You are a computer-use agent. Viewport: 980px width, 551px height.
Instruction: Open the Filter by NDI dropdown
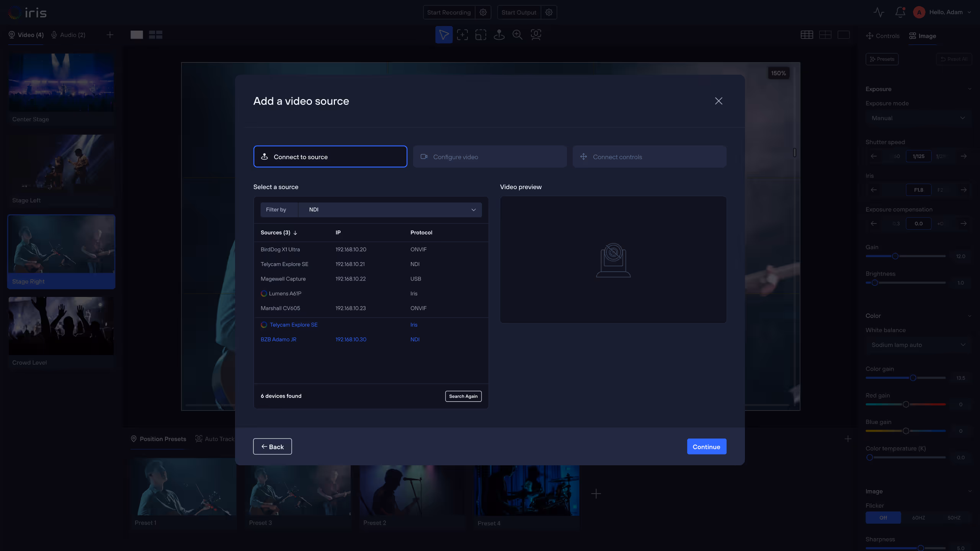pos(390,210)
